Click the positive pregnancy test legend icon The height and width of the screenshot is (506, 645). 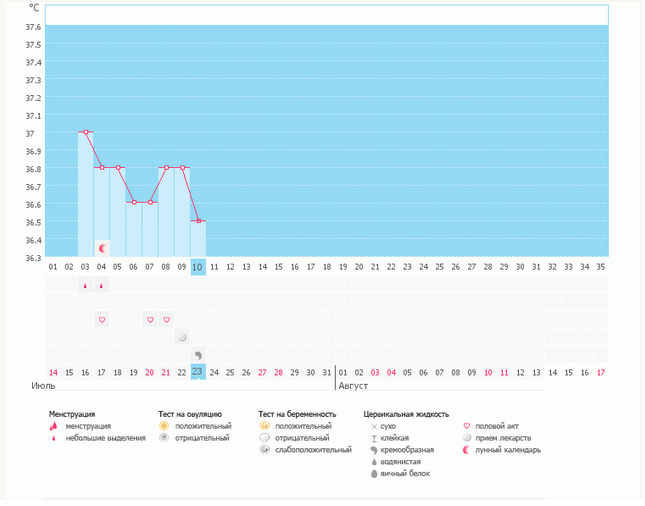tap(264, 426)
